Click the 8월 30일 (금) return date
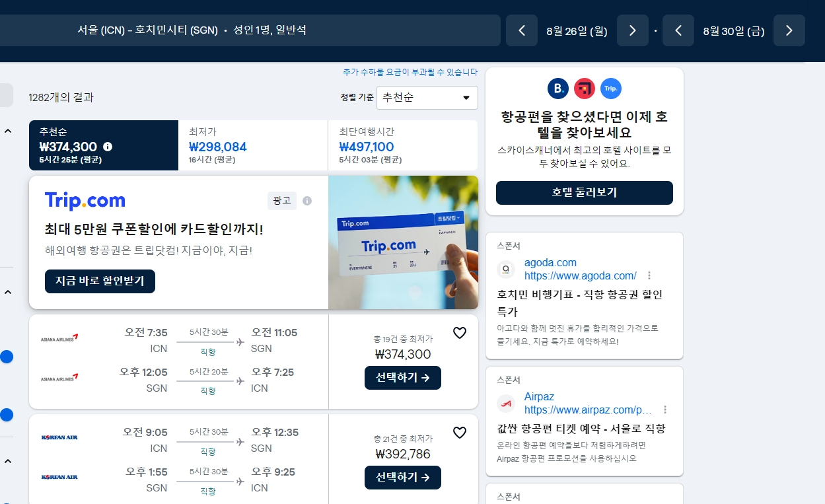The height and width of the screenshot is (504, 825). coord(734,30)
